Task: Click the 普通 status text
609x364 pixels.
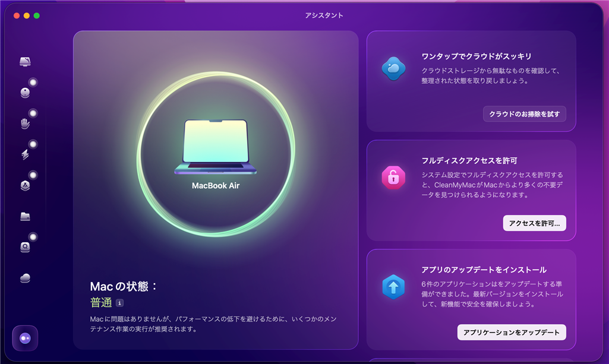Action: 101,303
